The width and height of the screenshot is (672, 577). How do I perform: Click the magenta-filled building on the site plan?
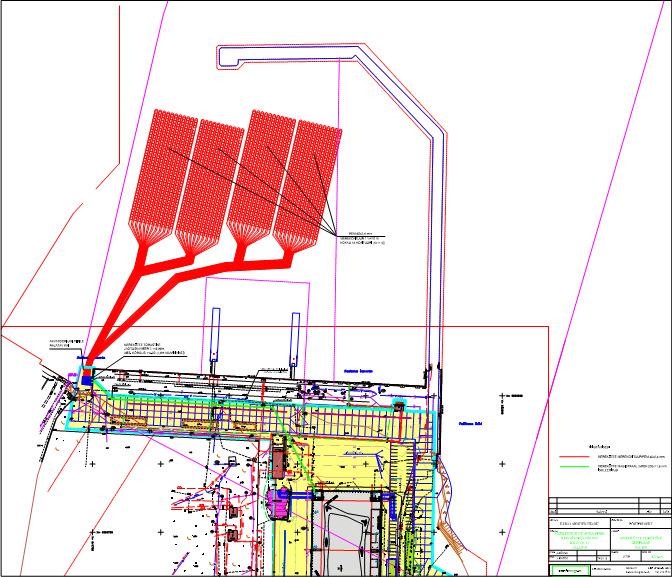(278, 503)
